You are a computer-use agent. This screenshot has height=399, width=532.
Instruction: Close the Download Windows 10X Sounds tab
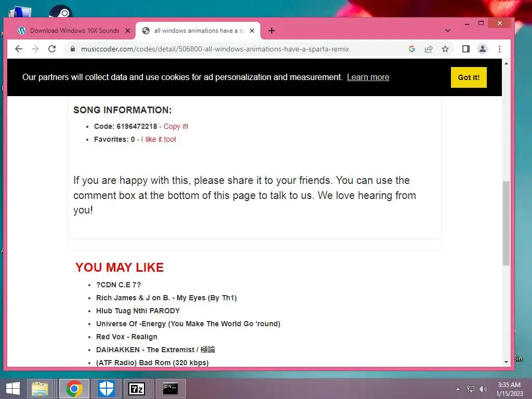pos(128,31)
